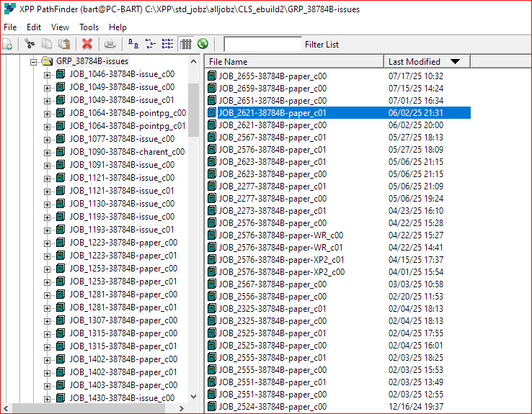Sort by the File Name column header
Image resolution: width=532 pixels, height=414 pixels.
pyautogui.click(x=294, y=62)
